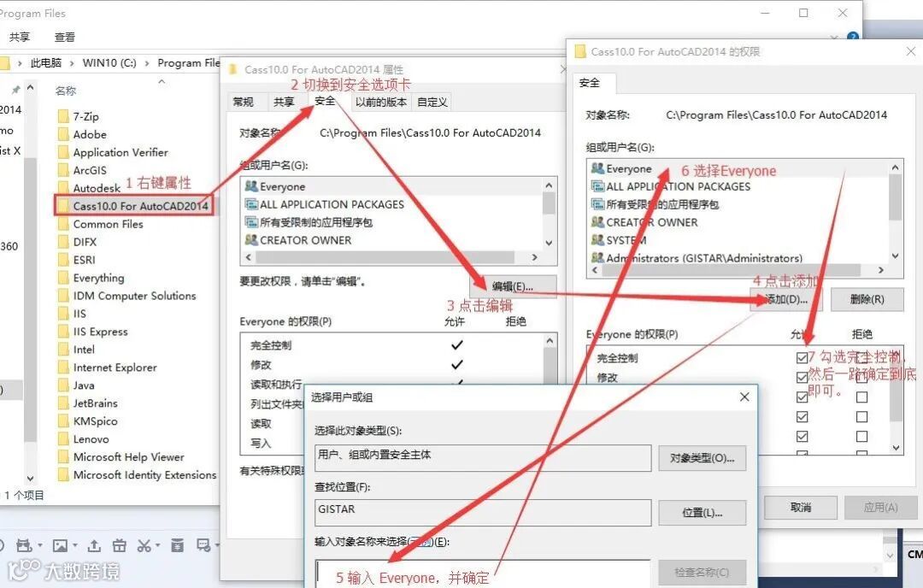This screenshot has height=588, width=923.
Task: Click the Cass10.0 For AutoCAD2014 folder icon
Action: click(x=63, y=205)
